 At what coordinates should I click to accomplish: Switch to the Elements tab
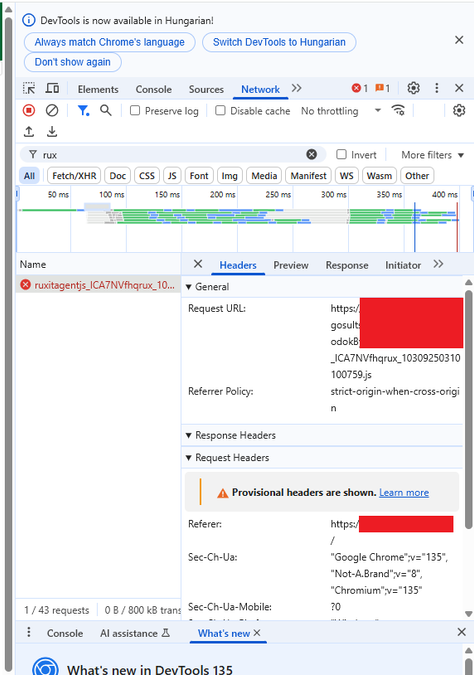point(98,89)
